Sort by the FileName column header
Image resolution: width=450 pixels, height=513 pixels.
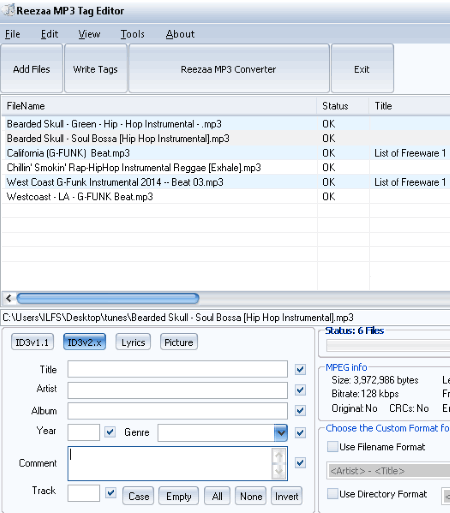pyautogui.click(x=159, y=106)
